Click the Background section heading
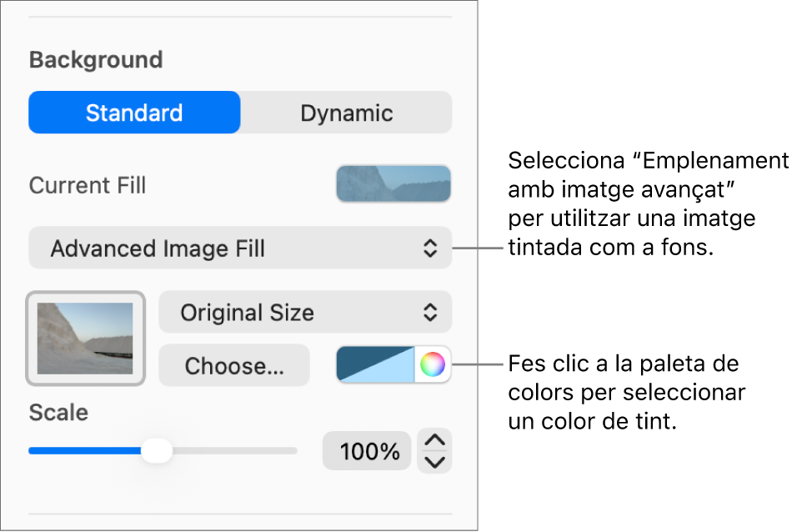Screen dimensions: 797x532 click(x=96, y=60)
